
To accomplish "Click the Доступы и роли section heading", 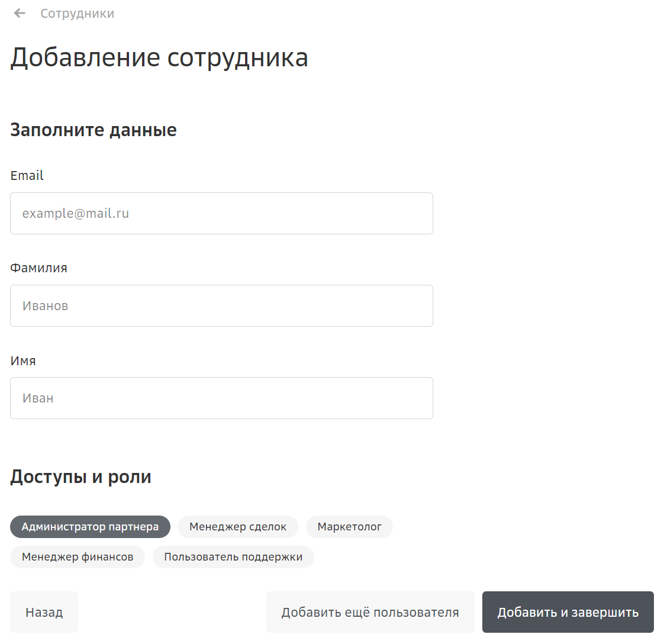I will coord(81,477).
